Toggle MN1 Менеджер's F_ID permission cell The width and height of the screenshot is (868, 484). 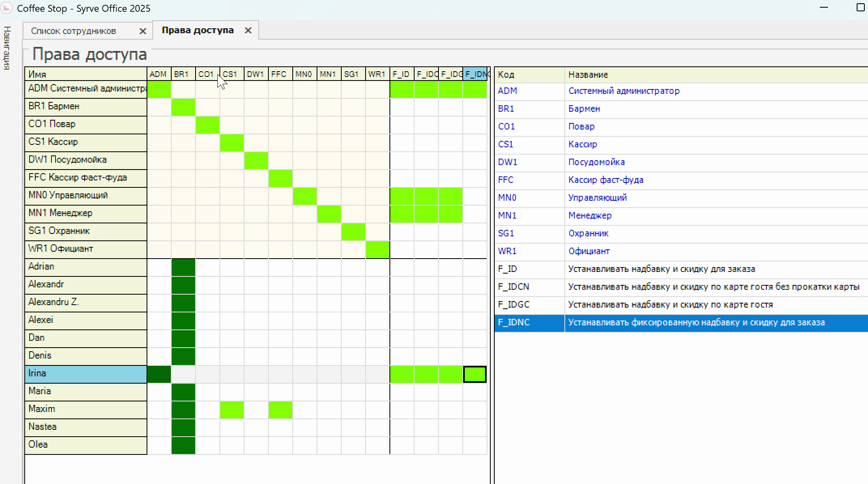402,214
